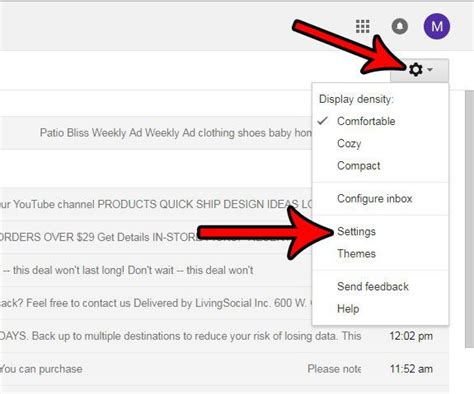This screenshot has width=474, height=394.
Task: Open Settings from the gear menu
Action: pyautogui.click(x=380, y=231)
